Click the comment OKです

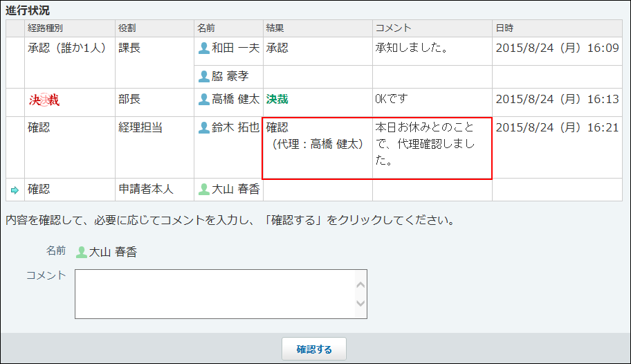tap(391, 99)
